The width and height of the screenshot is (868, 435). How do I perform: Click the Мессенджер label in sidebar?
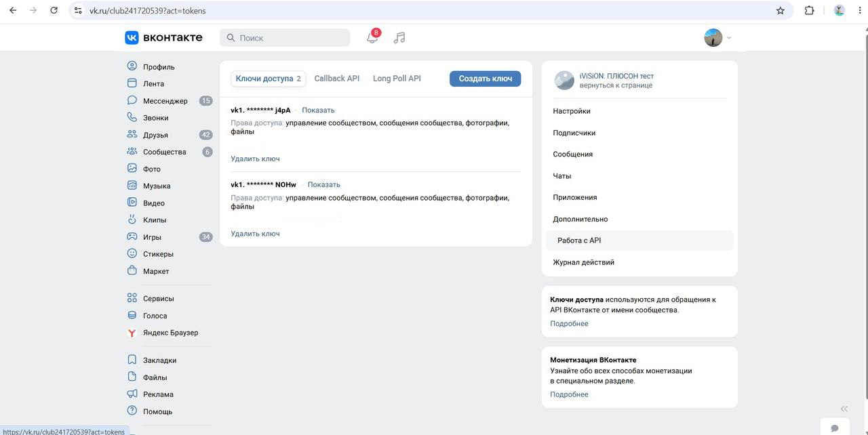(165, 101)
